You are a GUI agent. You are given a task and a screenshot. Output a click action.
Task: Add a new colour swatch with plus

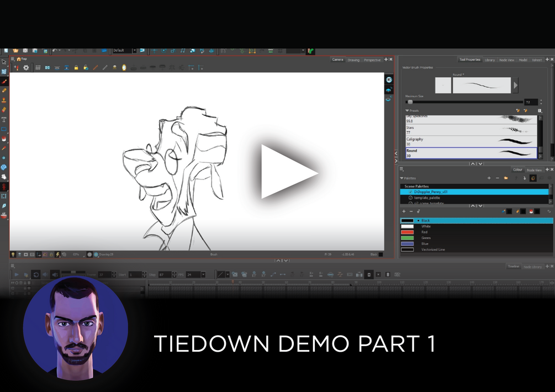[404, 211]
